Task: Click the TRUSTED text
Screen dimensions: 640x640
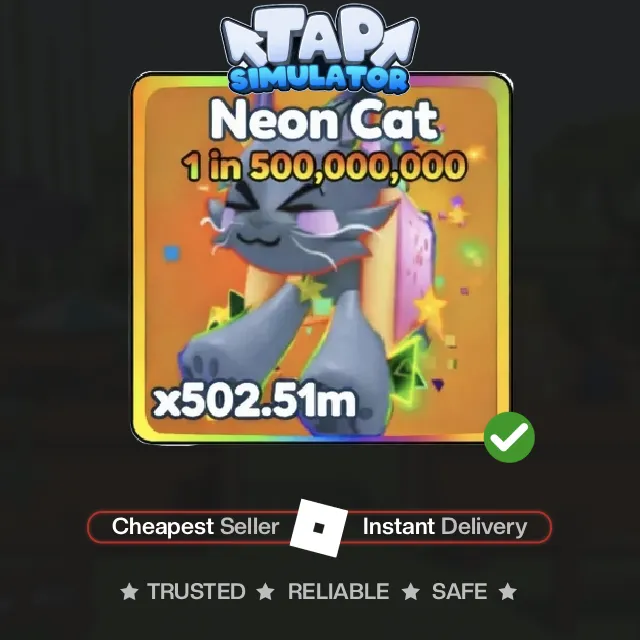Action: tap(196, 592)
